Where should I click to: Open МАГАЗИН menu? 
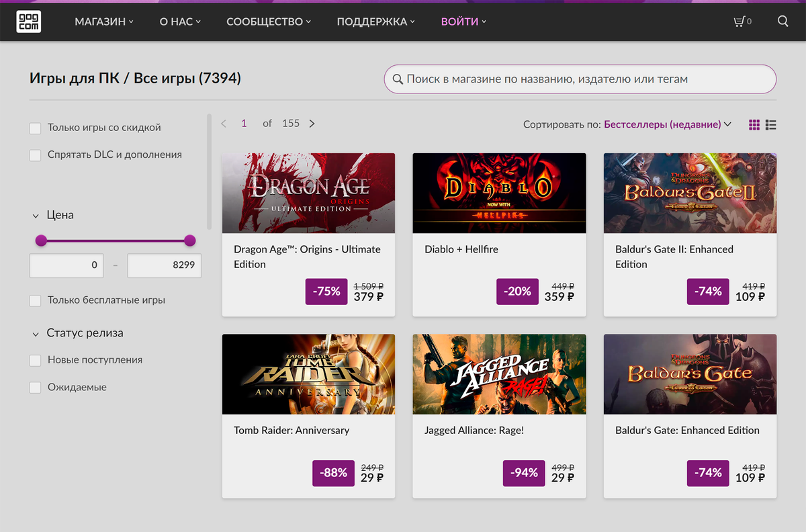(104, 21)
